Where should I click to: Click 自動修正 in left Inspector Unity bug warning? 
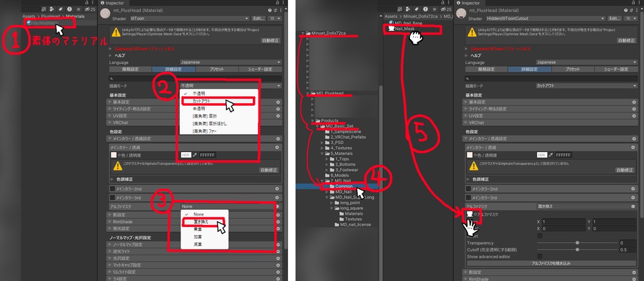(x=271, y=41)
